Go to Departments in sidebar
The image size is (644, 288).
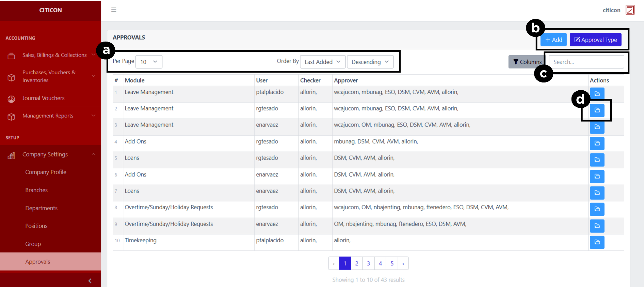point(41,208)
